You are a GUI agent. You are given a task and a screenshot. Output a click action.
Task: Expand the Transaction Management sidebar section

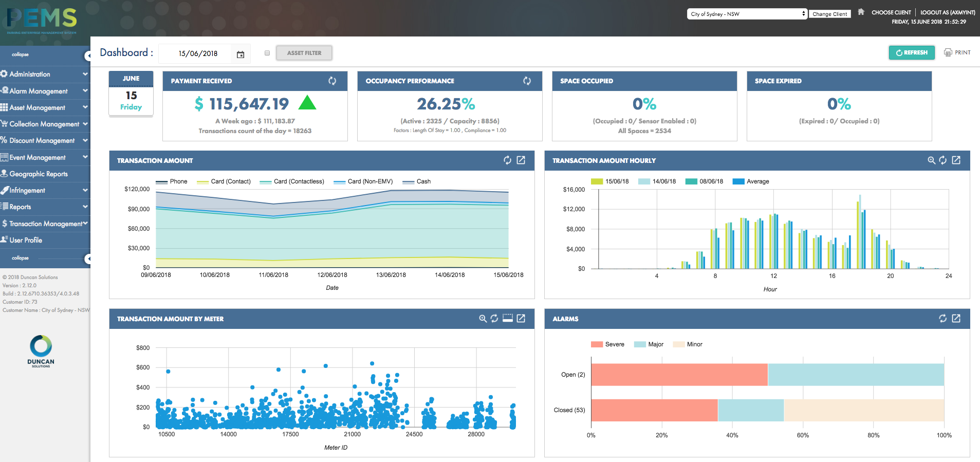tap(44, 224)
